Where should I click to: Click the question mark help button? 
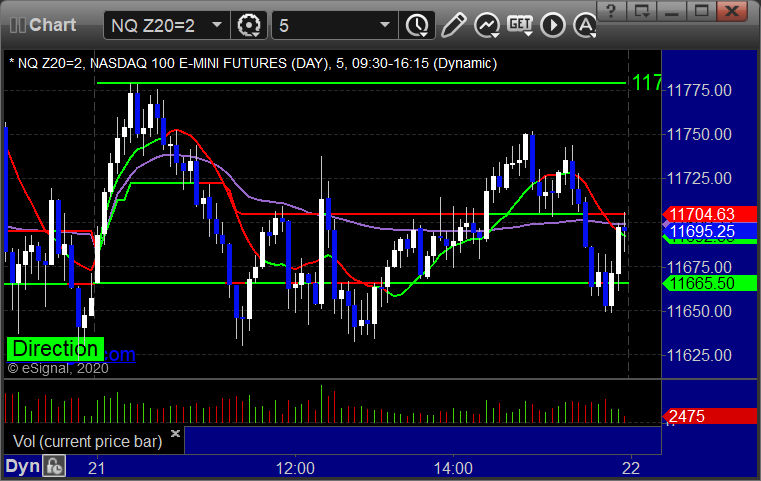[611, 11]
